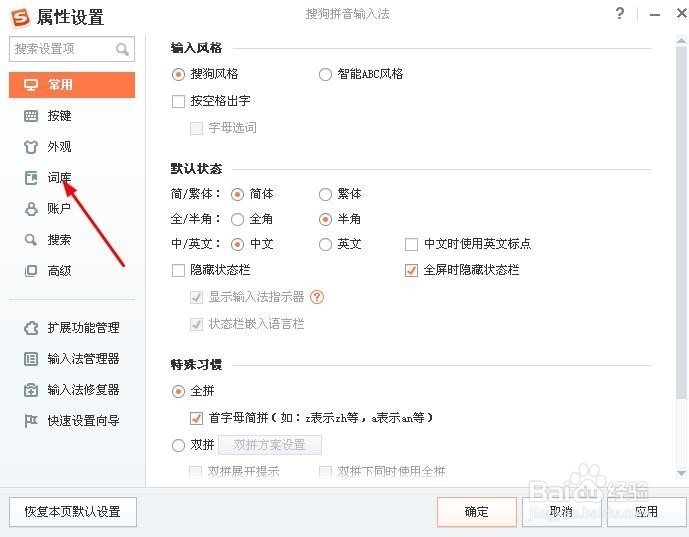Select 中文 as default language
This screenshot has height=537, width=689.
237,244
